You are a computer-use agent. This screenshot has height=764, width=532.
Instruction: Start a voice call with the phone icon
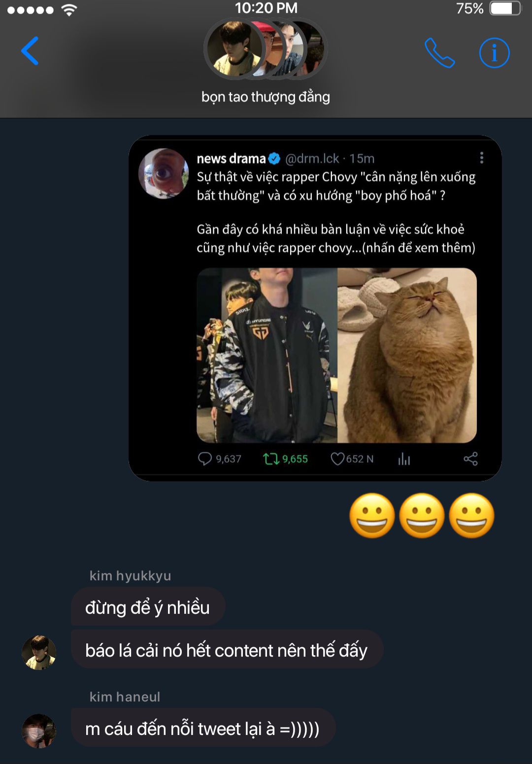[439, 53]
